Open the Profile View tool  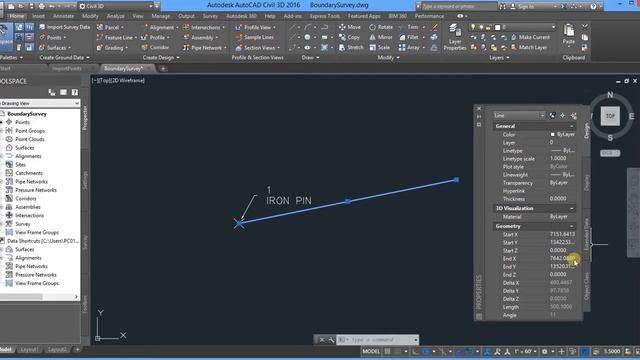click(255, 27)
